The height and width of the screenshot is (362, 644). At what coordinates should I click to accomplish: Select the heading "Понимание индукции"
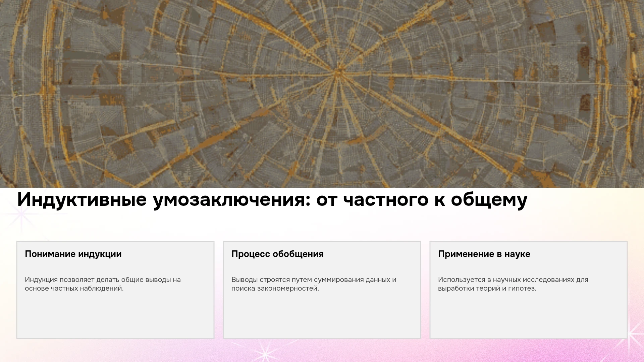pos(73,254)
